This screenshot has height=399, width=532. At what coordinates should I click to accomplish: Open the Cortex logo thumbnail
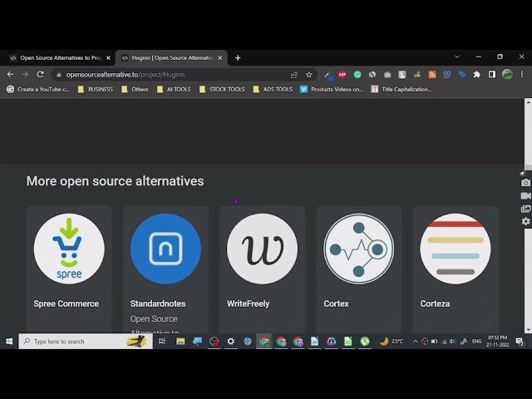[358, 249]
